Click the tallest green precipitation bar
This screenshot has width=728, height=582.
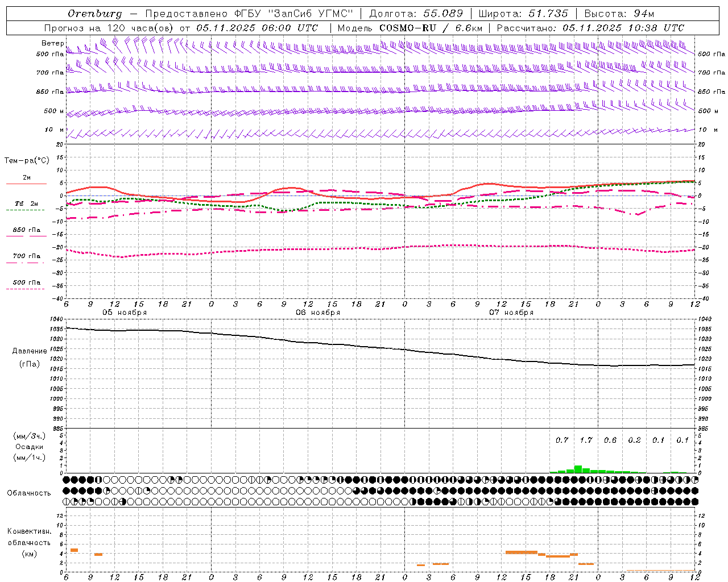(578, 469)
